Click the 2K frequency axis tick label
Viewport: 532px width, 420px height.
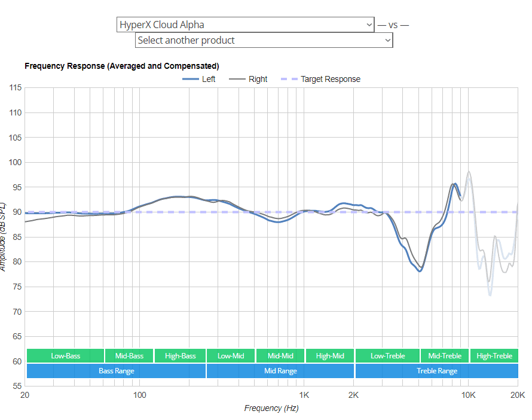point(353,395)
